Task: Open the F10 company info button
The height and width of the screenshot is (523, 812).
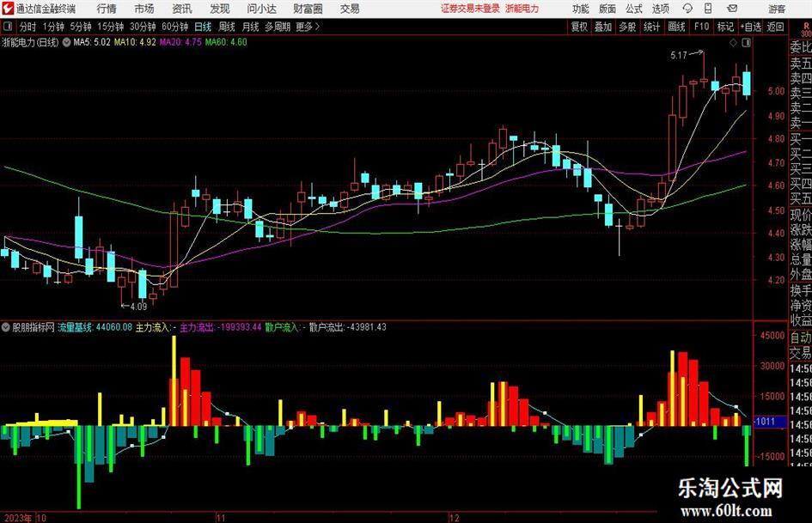Action: (702, 27)
